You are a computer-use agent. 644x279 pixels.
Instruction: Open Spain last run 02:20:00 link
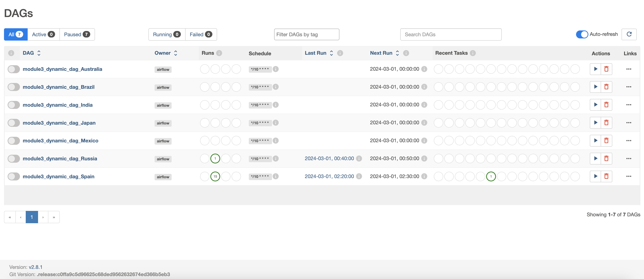click(329, 176)
